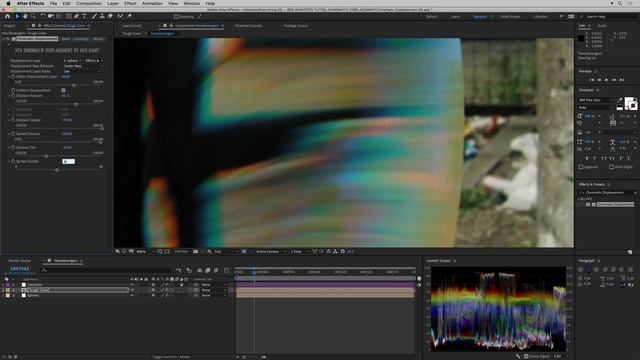Open Displacement Layer Alpha dropdown
640x360 pixels.
(x=82, y=71)
